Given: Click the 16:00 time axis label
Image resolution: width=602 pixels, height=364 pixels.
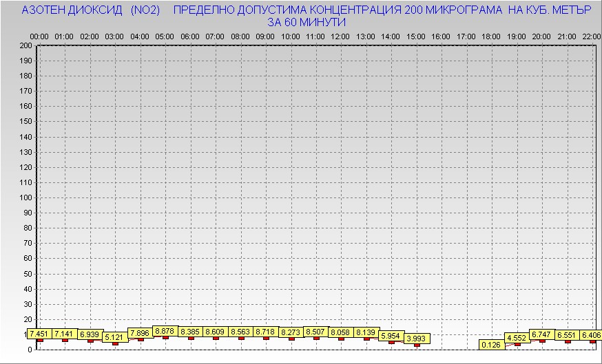Looking at the screenshot, I should (x=441, y=36).
